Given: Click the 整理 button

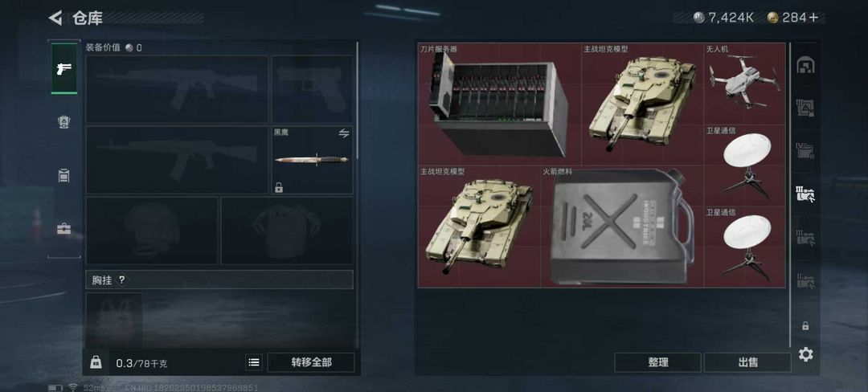Looking at the screenshot, I should [x=657, y=363].
